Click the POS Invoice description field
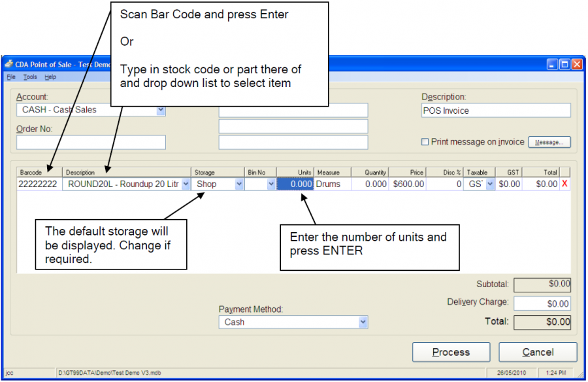Screen dimensions: 588x382 click(495, 111)
